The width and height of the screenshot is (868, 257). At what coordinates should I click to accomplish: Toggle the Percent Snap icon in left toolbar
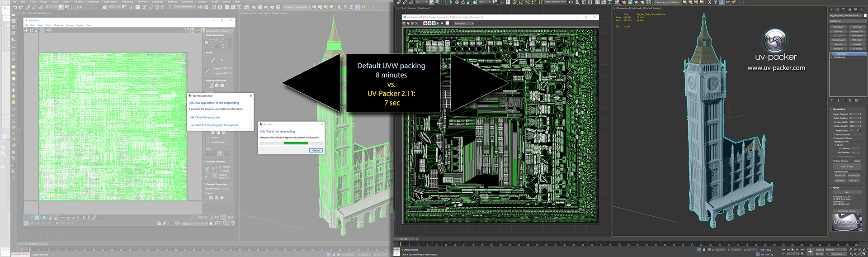[x=157, y=7]
